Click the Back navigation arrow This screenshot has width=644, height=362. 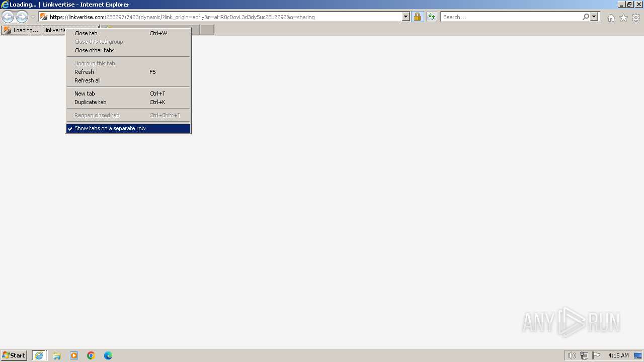pos(8,17)
